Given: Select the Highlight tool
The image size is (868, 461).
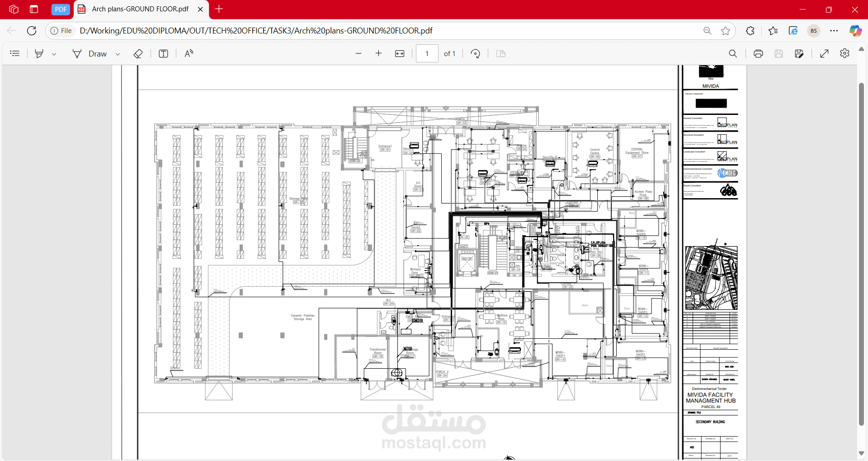Looking at the screenshot, I should point(39,53).
